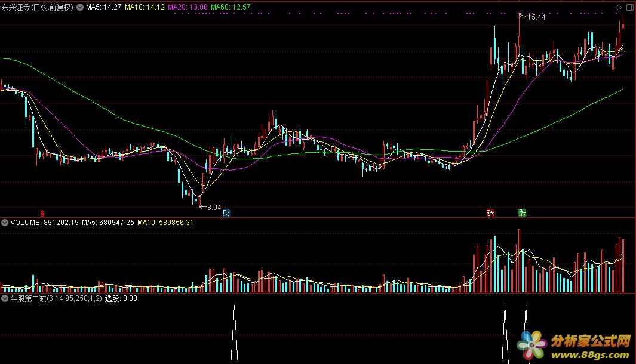Click the tallest red volume bar

click(x=519, y=261)
